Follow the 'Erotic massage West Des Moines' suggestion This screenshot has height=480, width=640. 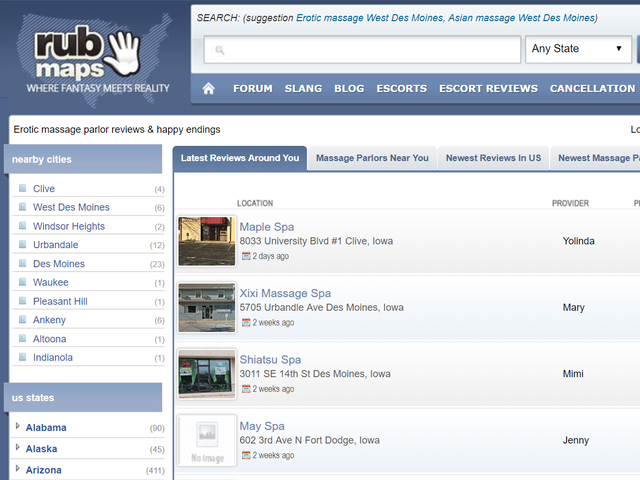click(369, 18)
